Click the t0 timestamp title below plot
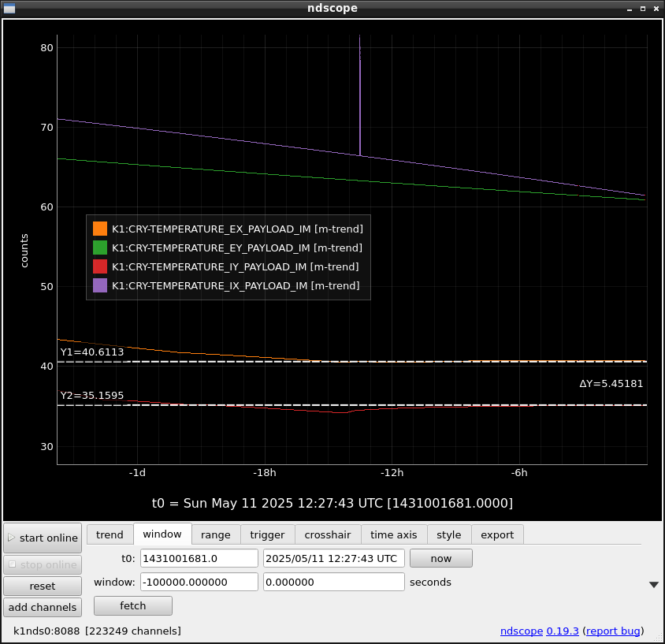Image resolution: width=665 pixels, height=644 pixels. coord(332,503)
